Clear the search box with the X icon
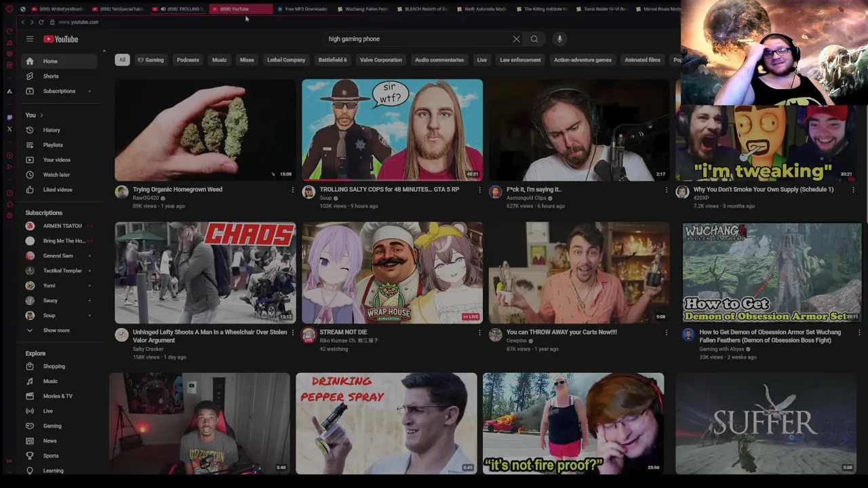The width and height of the screenshot is (868, 488). (516, 39)
